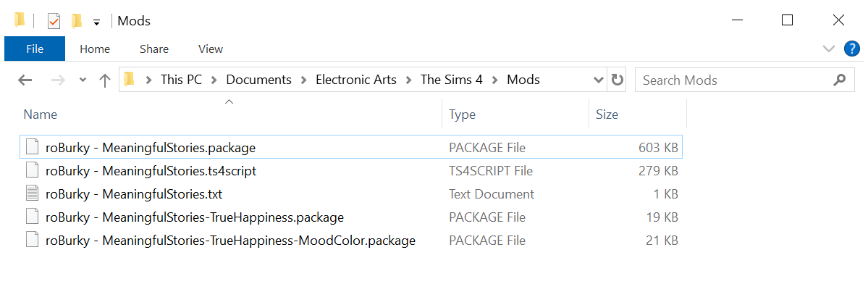The width and height of the screenshot is (868, 292).
Task: Switch to the View tab
Action: click(x=211, y=49)
